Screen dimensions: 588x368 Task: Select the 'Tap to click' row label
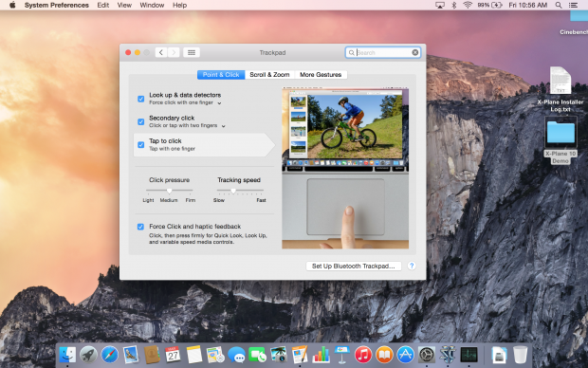165,140
